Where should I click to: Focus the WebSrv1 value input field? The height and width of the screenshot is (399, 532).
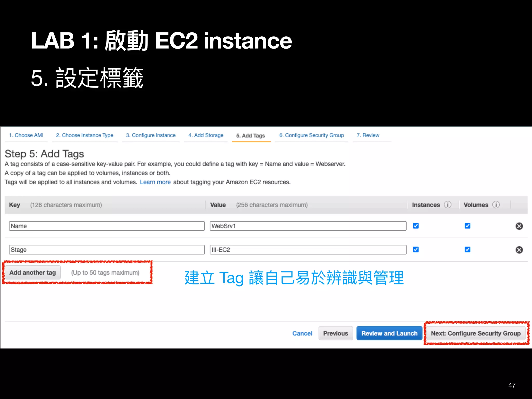click(308, 226)
